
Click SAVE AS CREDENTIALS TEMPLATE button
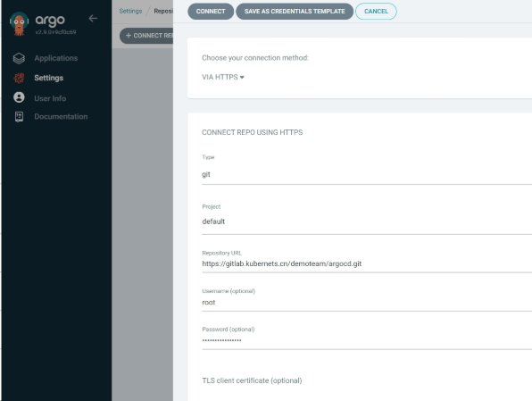[x=295, y=12]
